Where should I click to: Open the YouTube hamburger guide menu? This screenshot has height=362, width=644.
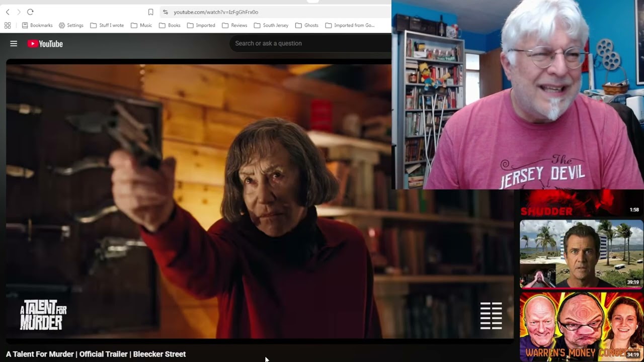click(x=14, y=44)
